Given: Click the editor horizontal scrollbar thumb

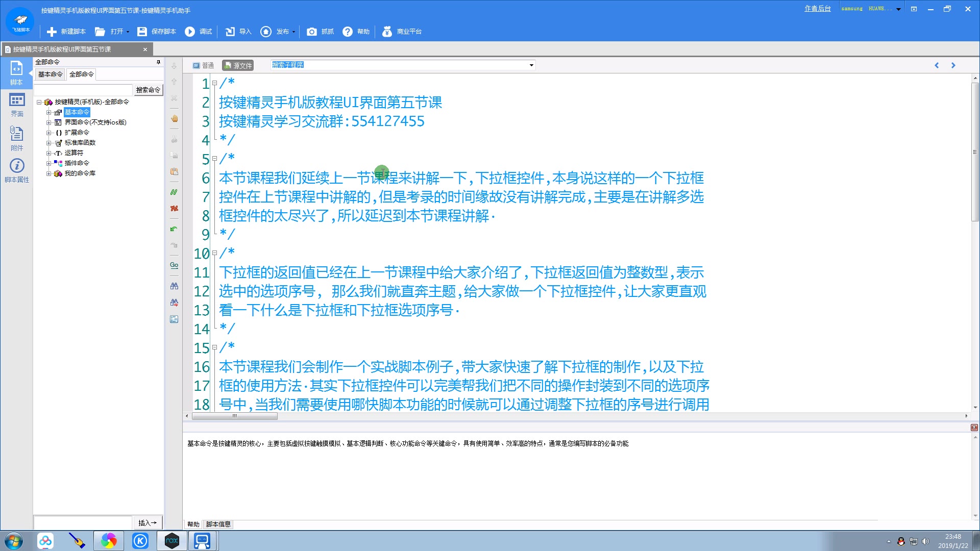Looking at the screenshot, I should pos(235,416).
